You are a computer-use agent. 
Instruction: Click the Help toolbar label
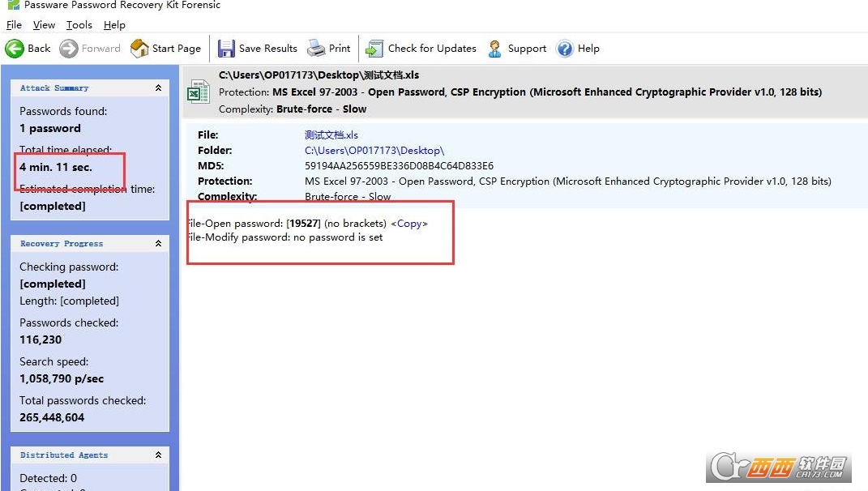[x=588, y=48]
